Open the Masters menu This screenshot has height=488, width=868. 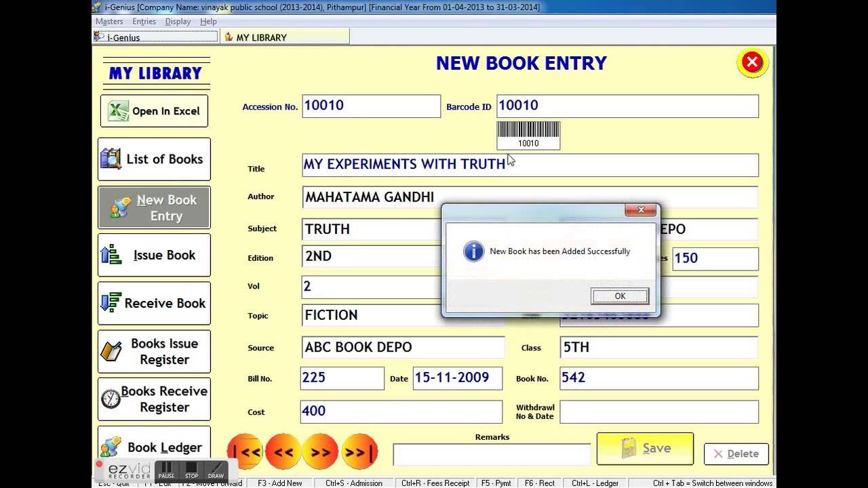tap(109, 22)
